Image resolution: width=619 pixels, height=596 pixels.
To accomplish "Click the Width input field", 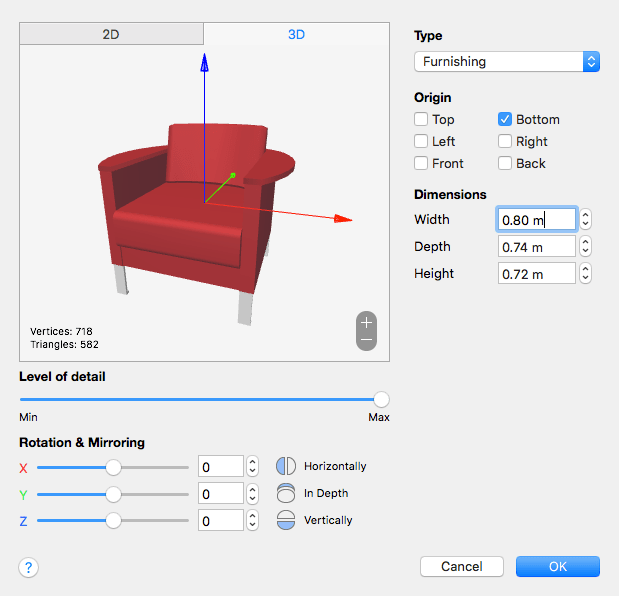I will [537, 219].
